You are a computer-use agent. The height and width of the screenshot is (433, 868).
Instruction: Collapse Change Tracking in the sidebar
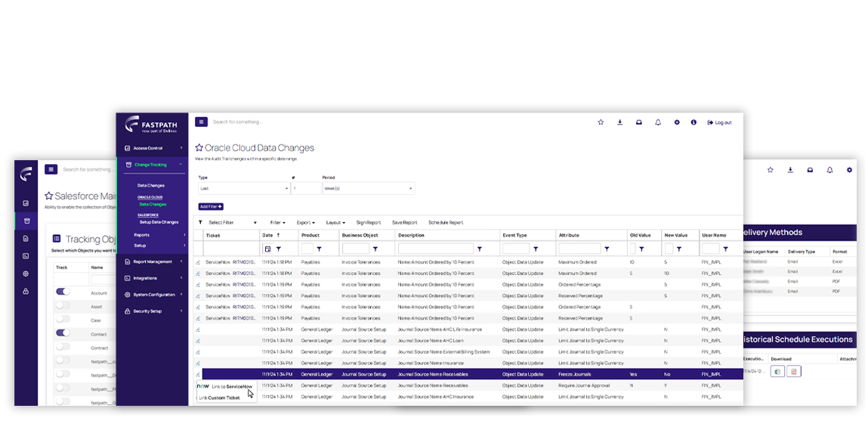pyautogui.click(x=153, y=165)
